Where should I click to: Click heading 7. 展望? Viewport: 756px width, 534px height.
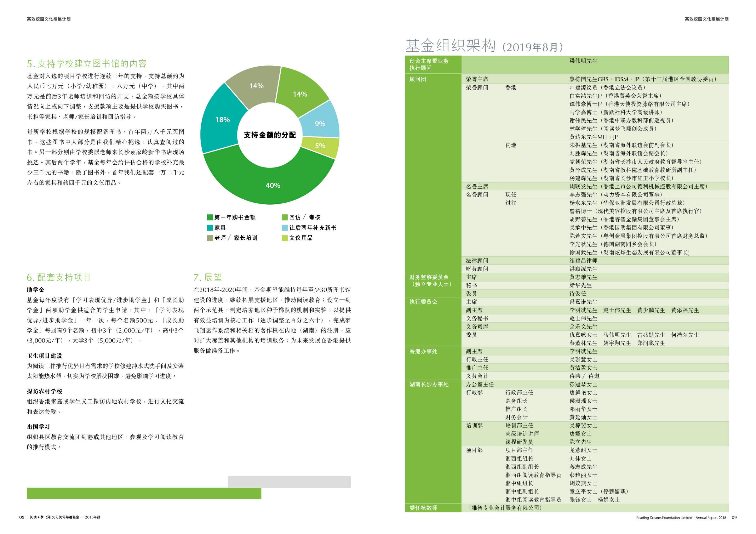click(x=208, y=277)
